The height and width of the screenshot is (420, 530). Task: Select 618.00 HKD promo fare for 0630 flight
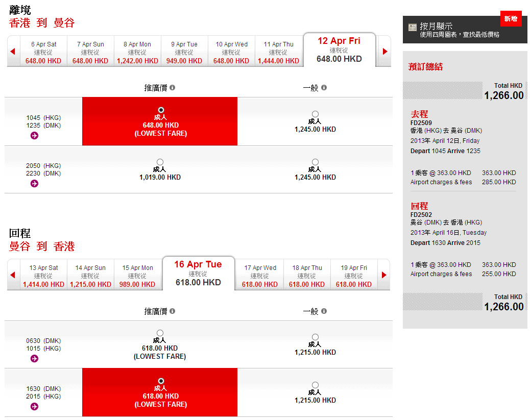160,333
